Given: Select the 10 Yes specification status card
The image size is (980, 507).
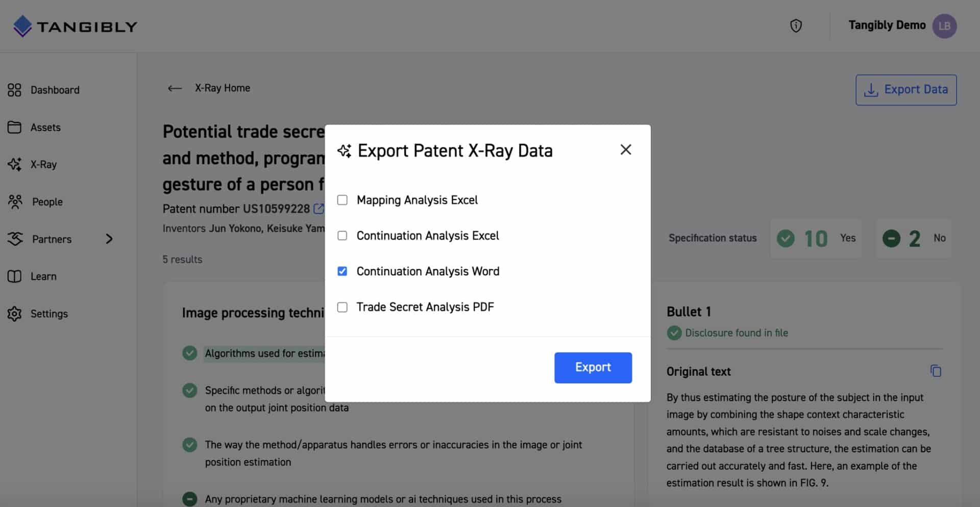Looking at the screenshot, I should tap(815, 238).
